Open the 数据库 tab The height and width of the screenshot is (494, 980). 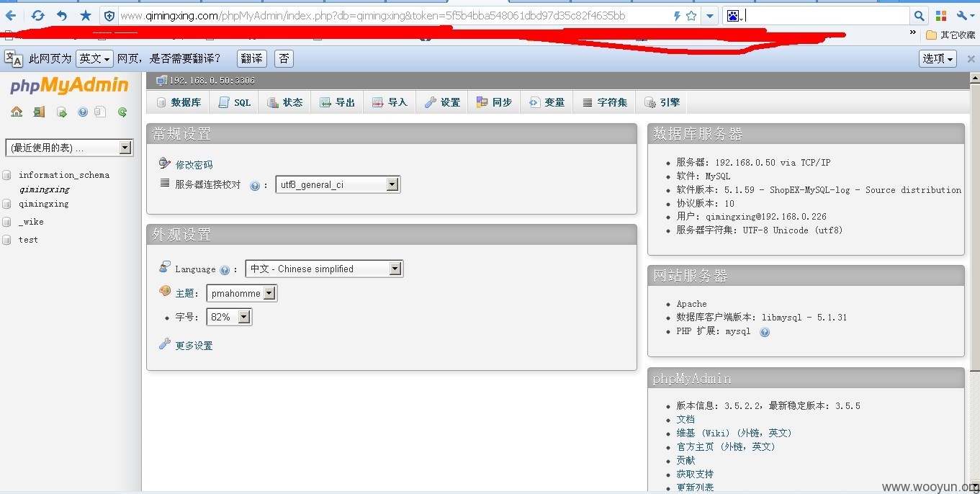tap(179, 102)
